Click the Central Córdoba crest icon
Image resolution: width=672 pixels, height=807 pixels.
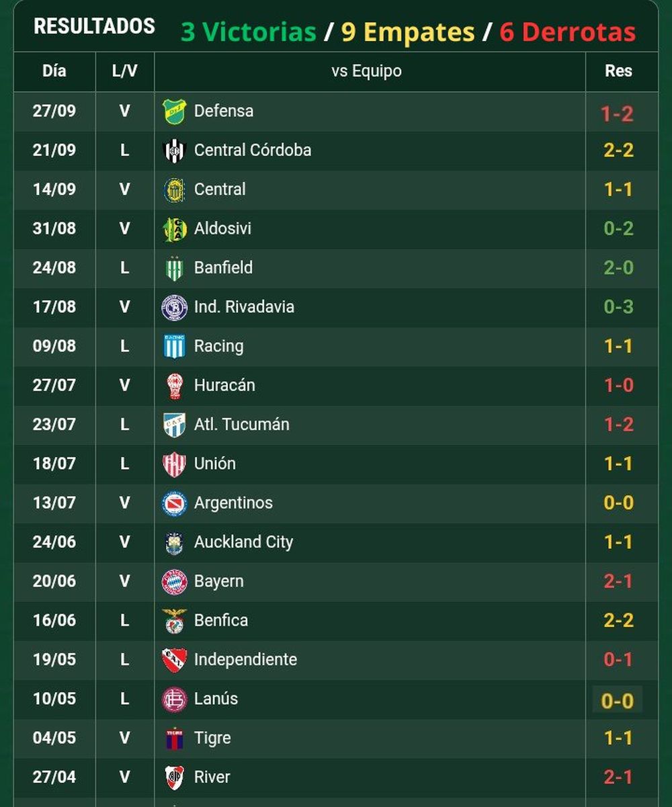coord(174,151)
